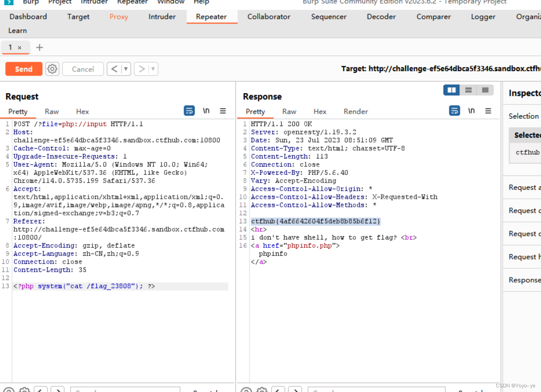
Task: Choose top-bottom layout view
Action: click(468, 90)
